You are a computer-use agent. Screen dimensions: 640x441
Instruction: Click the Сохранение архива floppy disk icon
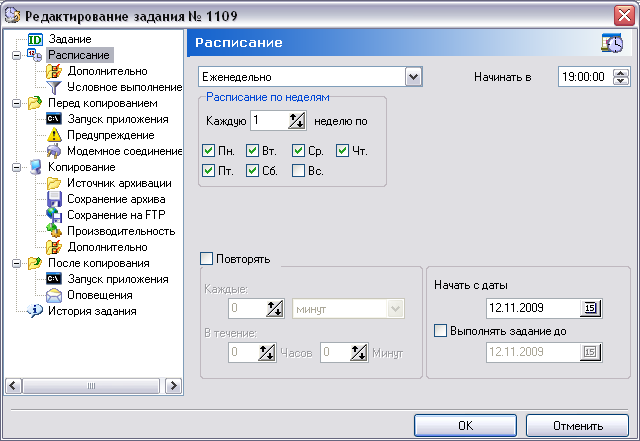(54, 199)
